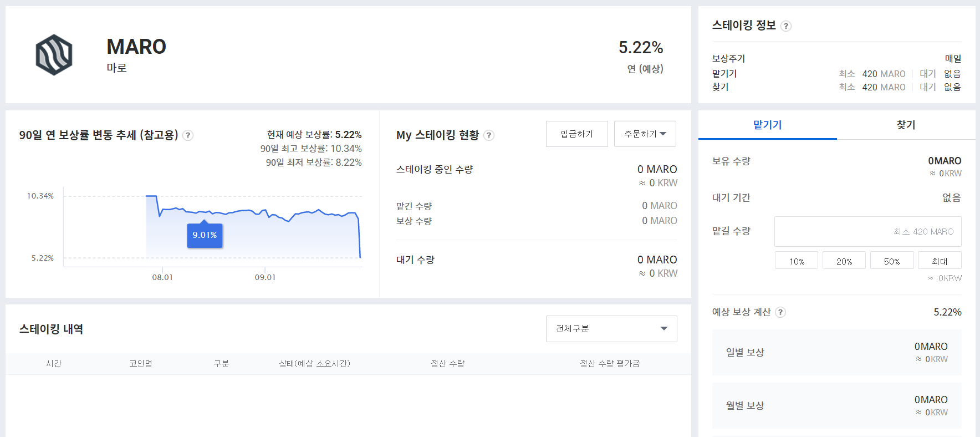This screenshot has width=980, height=437.
Task: Select the 50% amount button
Action: pos(892,261)
